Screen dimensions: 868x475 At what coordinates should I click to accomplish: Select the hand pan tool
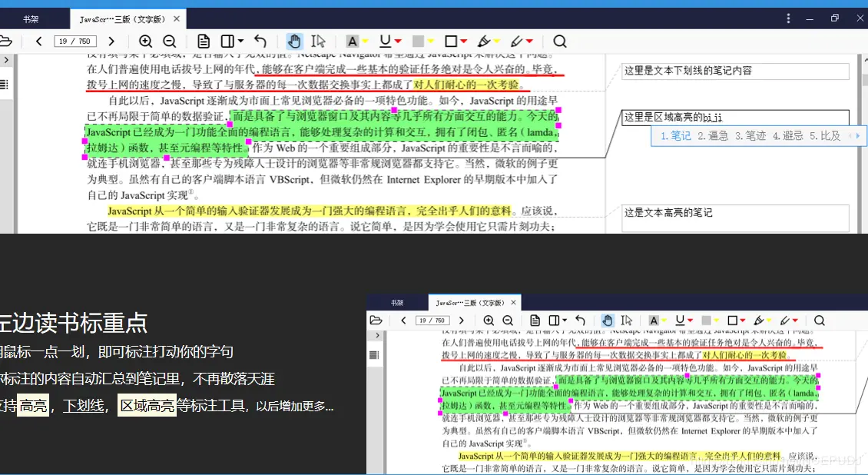tap(294, 42)
